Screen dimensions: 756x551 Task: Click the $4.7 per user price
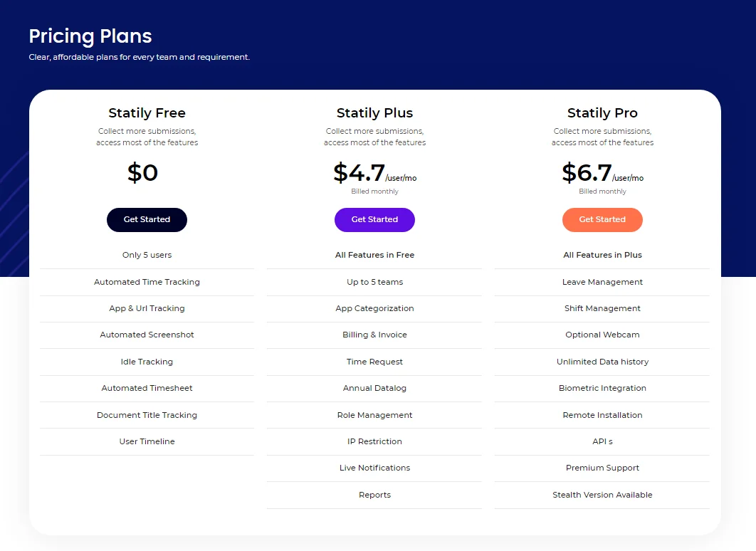click(x=374, y=173)
